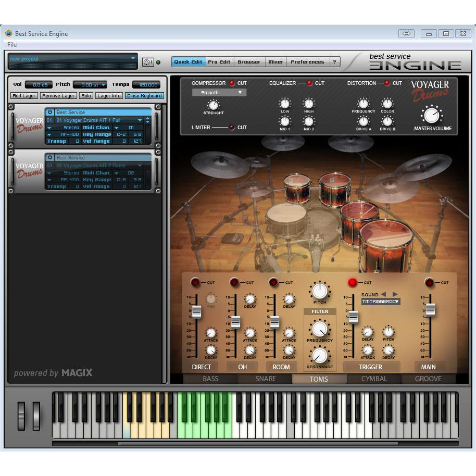The image size is (476, 476).
Task: Click the distortion Color knob
Action: 387,103
